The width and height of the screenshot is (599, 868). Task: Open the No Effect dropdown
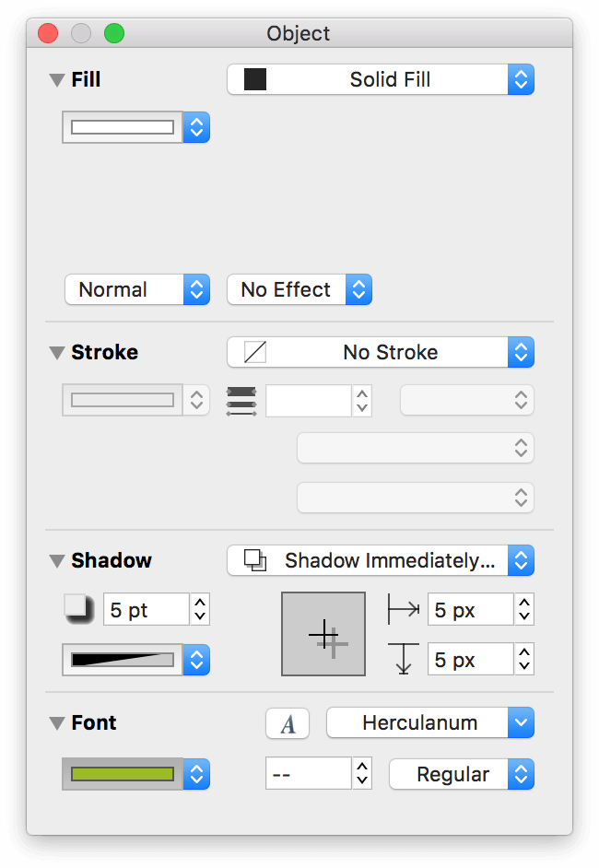(299, 289)
